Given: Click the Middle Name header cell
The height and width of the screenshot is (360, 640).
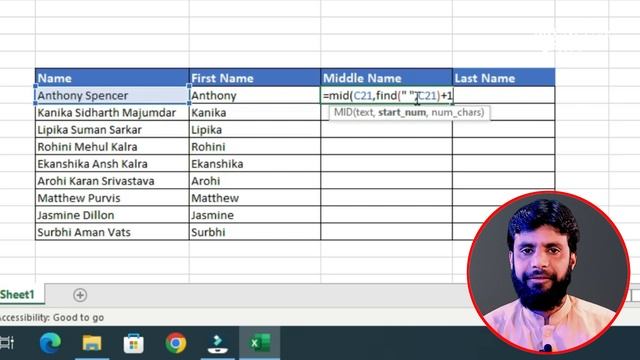Looking at the screenshot, I should pyautogui.click(x=387, y=78).
